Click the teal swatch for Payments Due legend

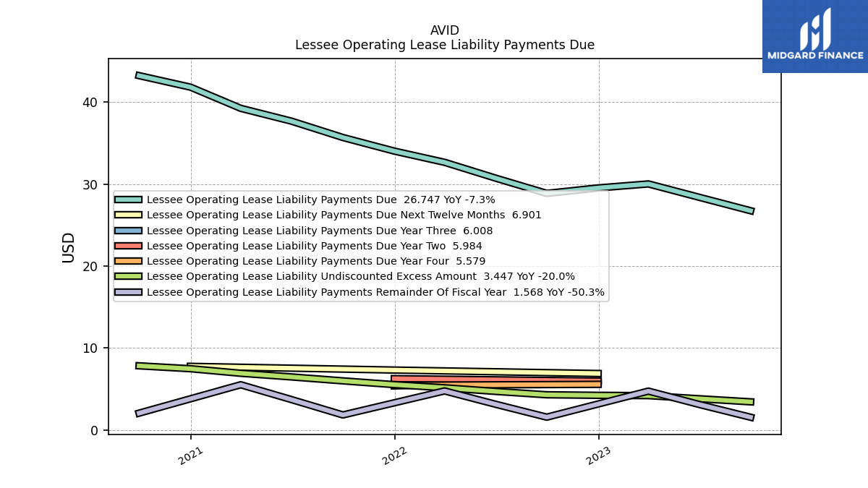[x=128, y=200]
